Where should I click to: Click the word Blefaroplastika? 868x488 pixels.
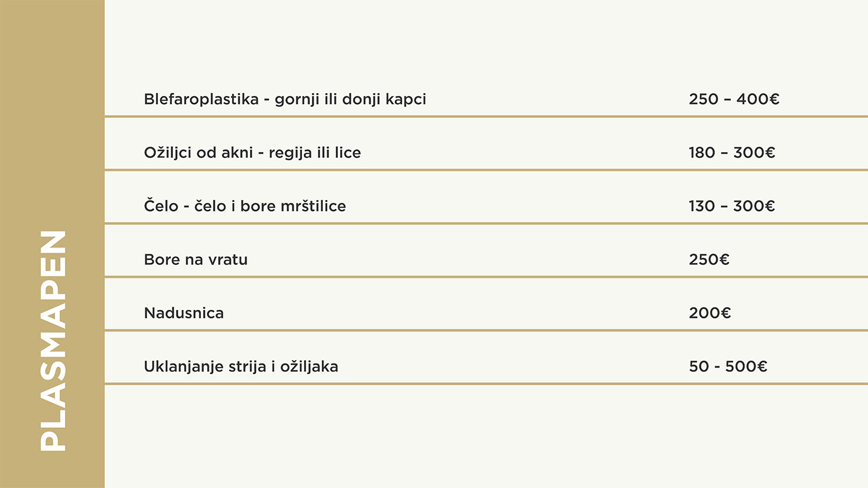[x=201, y=99]
